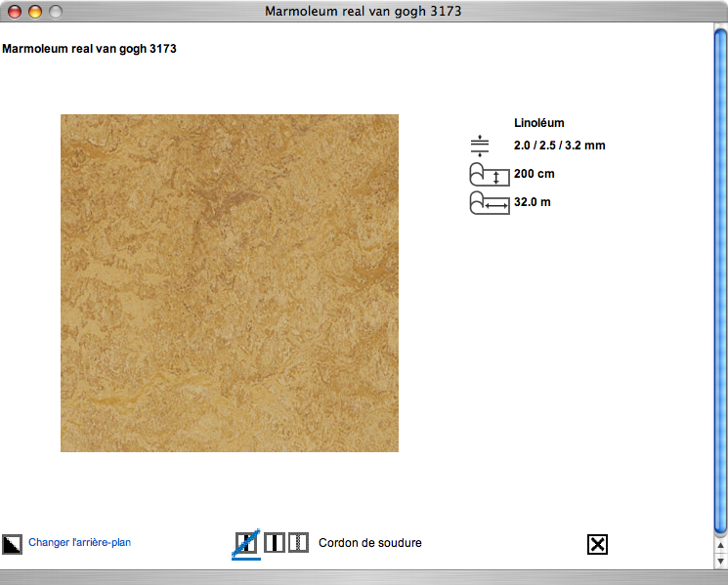Select the dotted-pattern weld rod icon
This screenshot has width=728, height=585.
tap(299, 543)
